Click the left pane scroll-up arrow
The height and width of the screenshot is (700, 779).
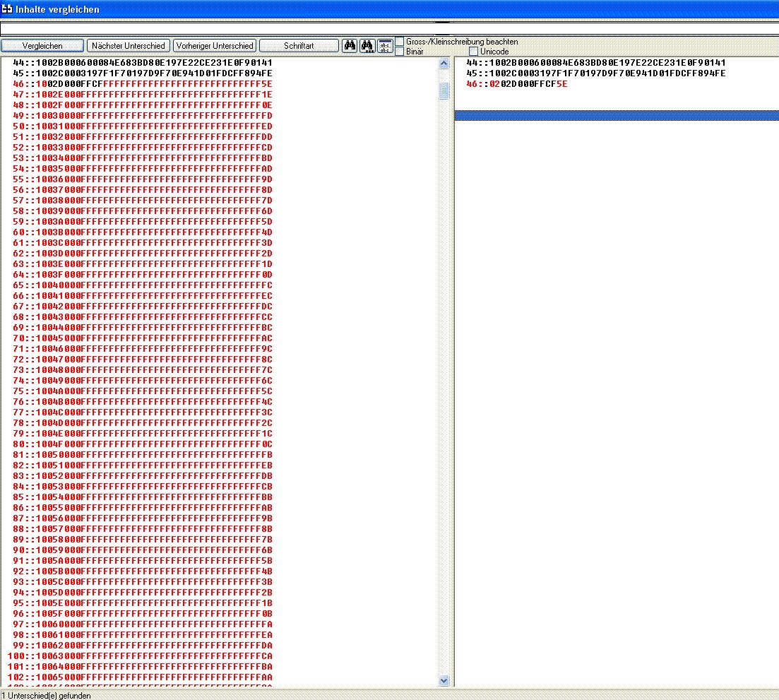[444, 64]
